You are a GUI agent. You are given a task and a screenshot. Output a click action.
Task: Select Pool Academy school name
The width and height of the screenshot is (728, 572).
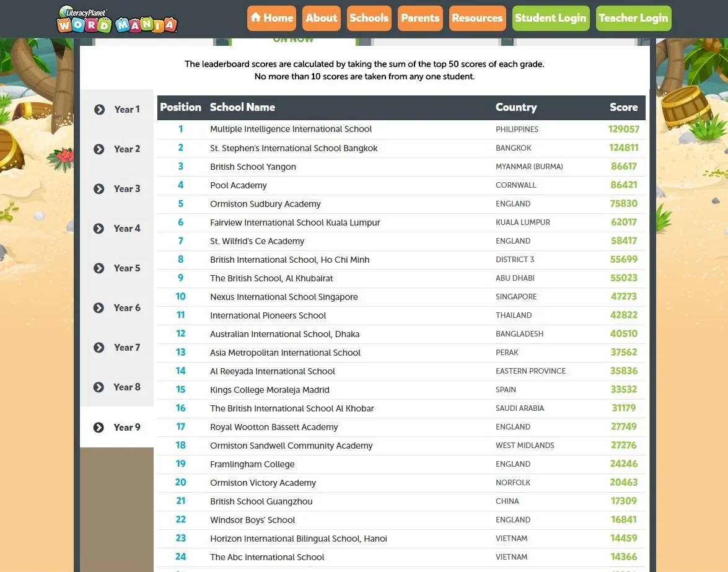[x=238, y=185]
